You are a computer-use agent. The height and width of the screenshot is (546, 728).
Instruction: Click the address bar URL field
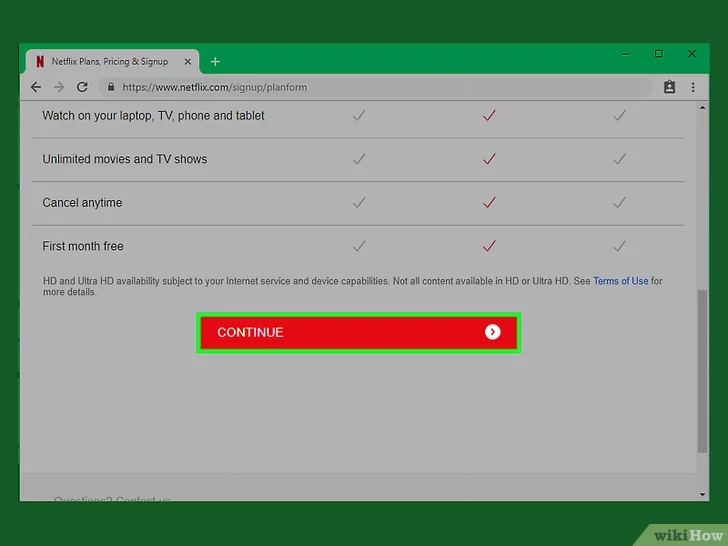376,87
